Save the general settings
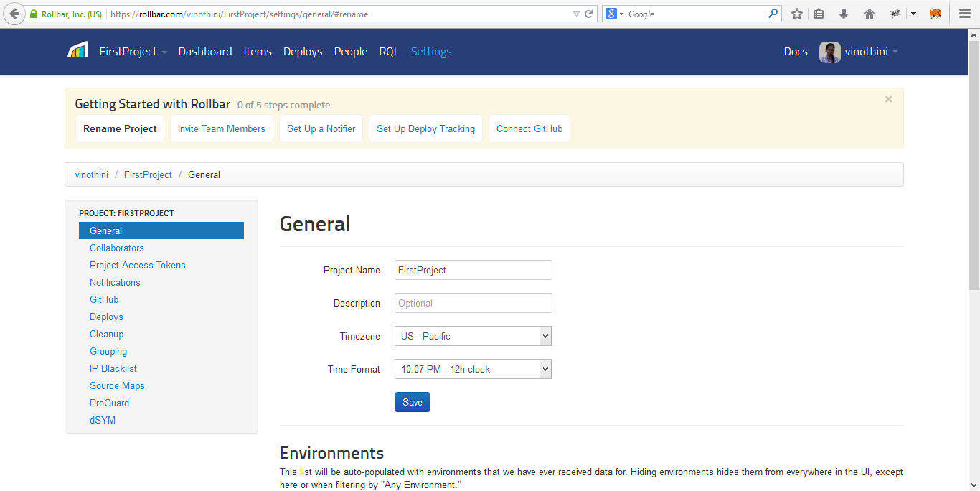Image resolution: width=980 pixels, height=491 pixels. (413, 402)
